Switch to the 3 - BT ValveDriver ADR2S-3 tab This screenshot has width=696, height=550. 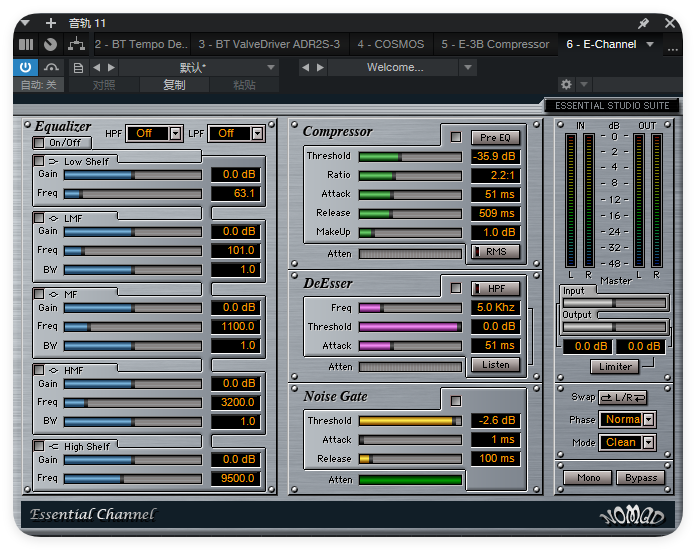269,44
